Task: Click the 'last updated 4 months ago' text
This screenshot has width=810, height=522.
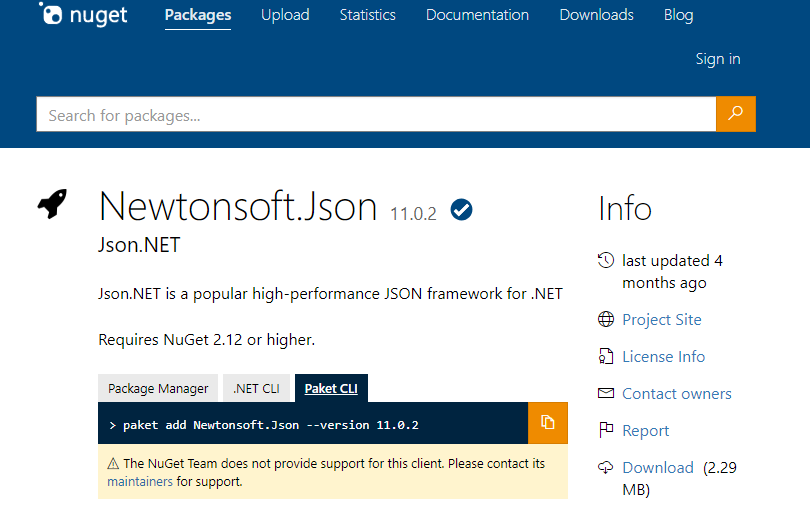Action: tap(672, 271)
